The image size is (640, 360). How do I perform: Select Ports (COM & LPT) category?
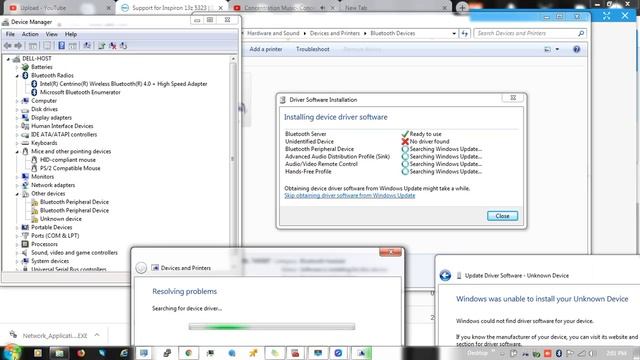pyautogui.click(x=55, y=236)
